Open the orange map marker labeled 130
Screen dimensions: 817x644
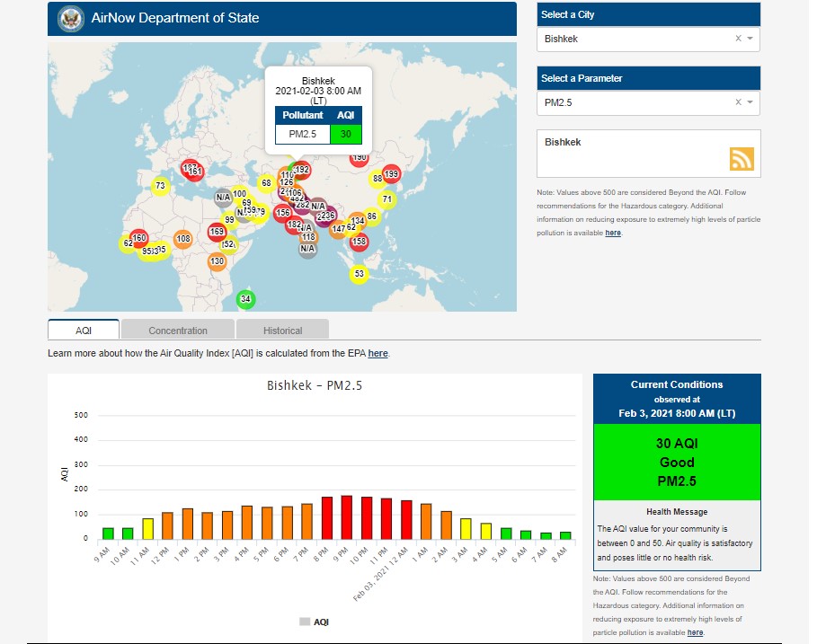217,261
